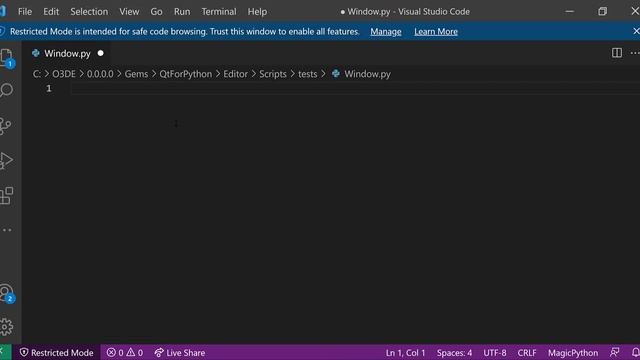Change MagicPython language mode
Viewport: 640px width, 360px height.
pyautogui.click(x=573, y=352)
